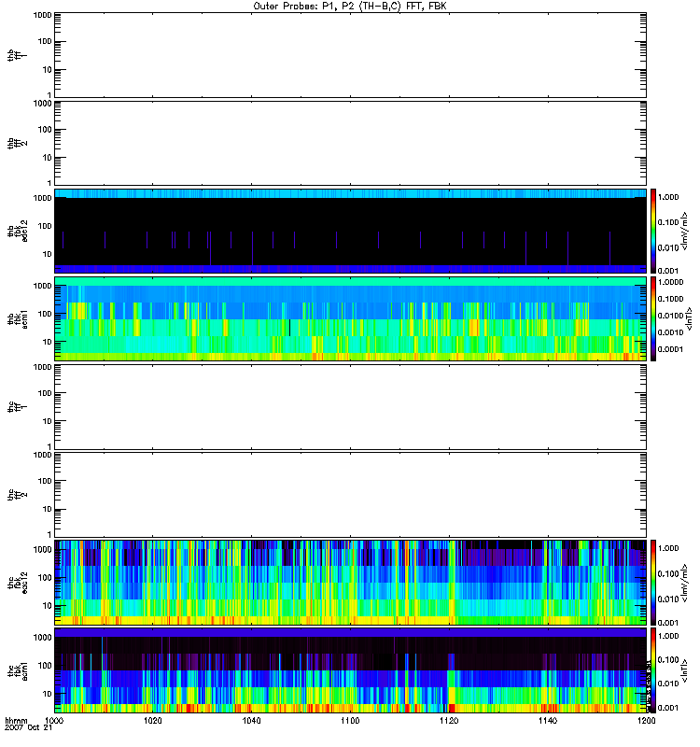Click inside the thb fbk edc12 spectrogram
700x747 pixels.
[350, 231]
